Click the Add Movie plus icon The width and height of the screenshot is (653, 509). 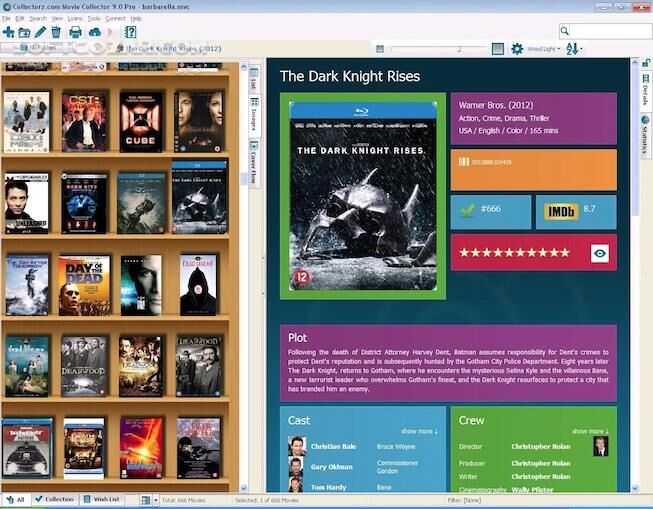(8, 32)
